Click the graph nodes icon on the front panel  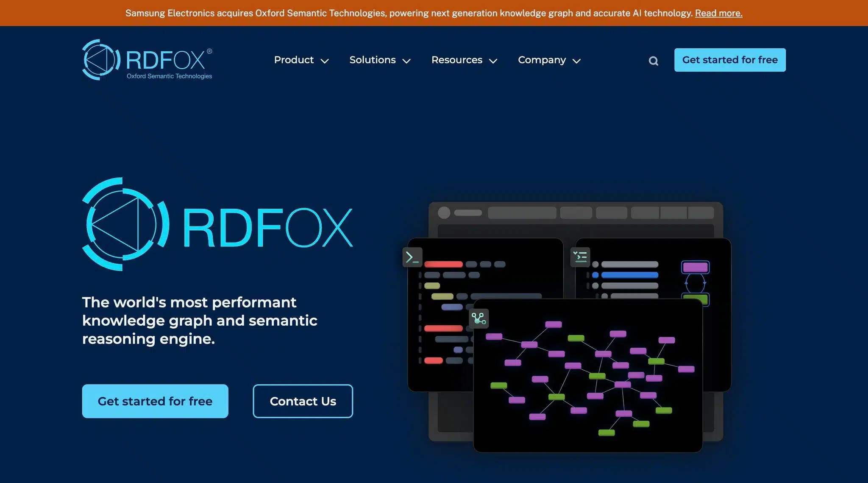(479, 318)
